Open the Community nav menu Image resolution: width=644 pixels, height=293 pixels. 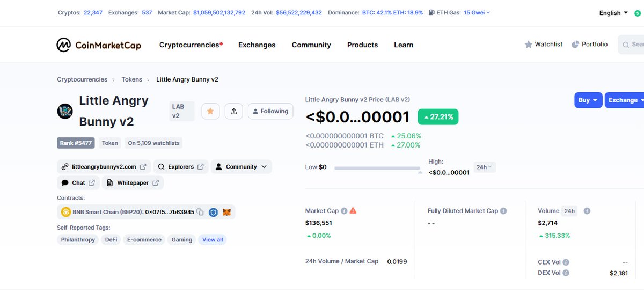tap(311, 45)
